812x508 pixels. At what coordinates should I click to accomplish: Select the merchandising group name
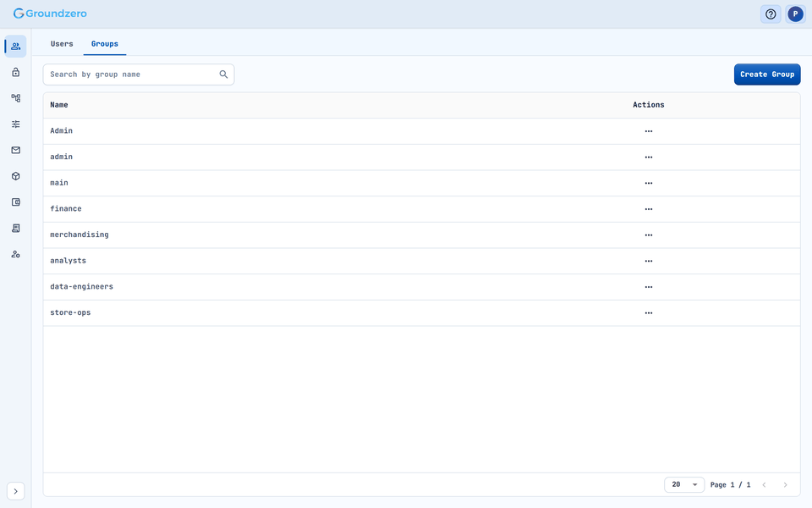pyautogui.click(x=80, y=235)
